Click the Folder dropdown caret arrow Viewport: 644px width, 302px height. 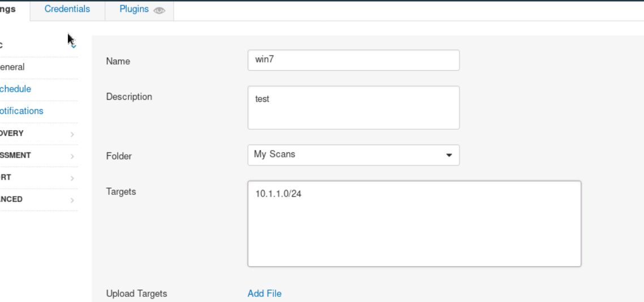click(x=449, y=155)
